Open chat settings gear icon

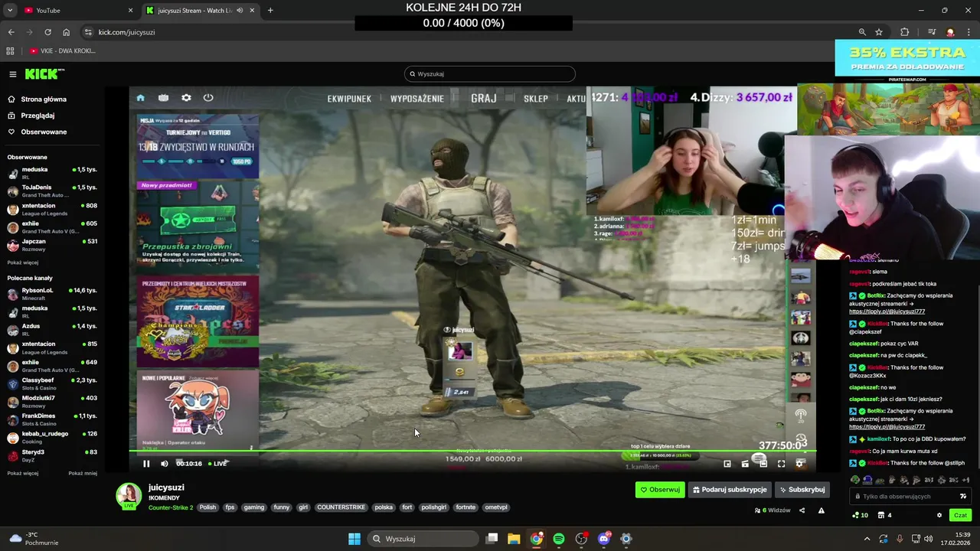click(x=939, y=515)
